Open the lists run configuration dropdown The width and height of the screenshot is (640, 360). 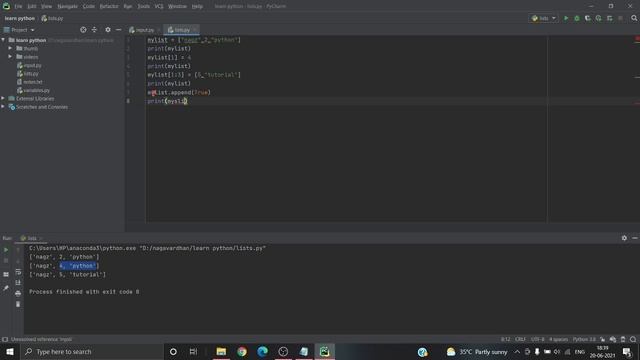[544, 18]
